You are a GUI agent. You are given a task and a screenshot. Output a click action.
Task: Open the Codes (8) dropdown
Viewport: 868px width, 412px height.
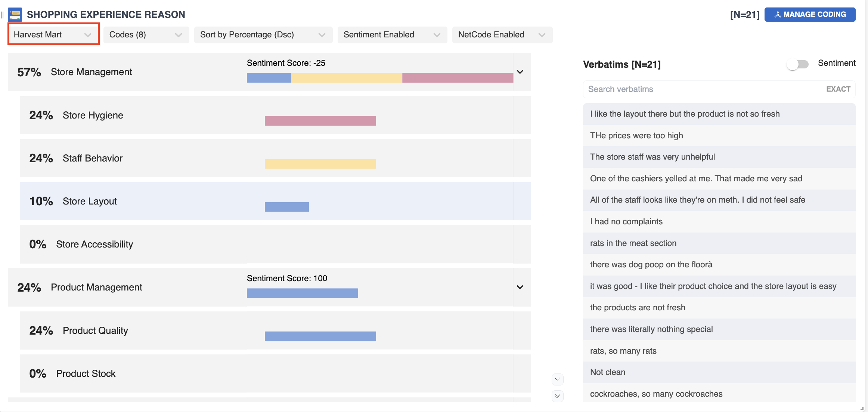146,35
